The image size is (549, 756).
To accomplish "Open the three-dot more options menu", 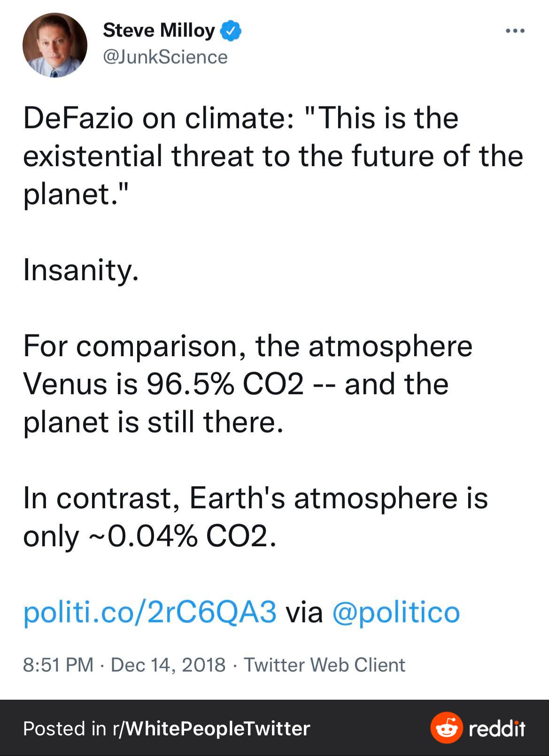I will [x=515, y=31].
